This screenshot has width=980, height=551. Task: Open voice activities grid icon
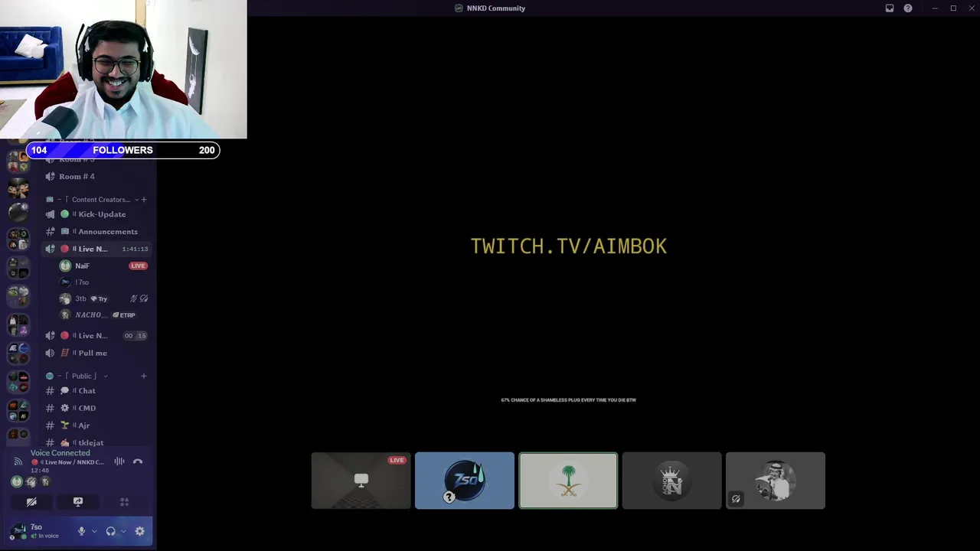coord(124,502)
